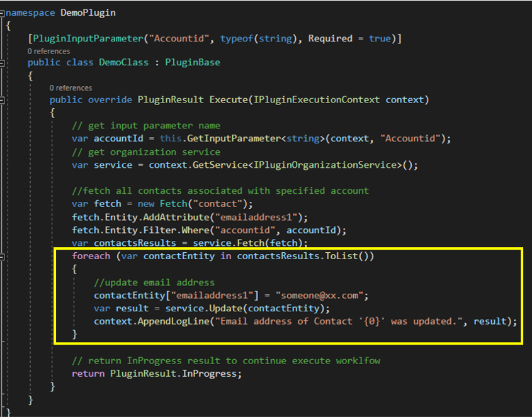Click the comment about fetching all contacts
532x417 pixels.
click(220, 191)
